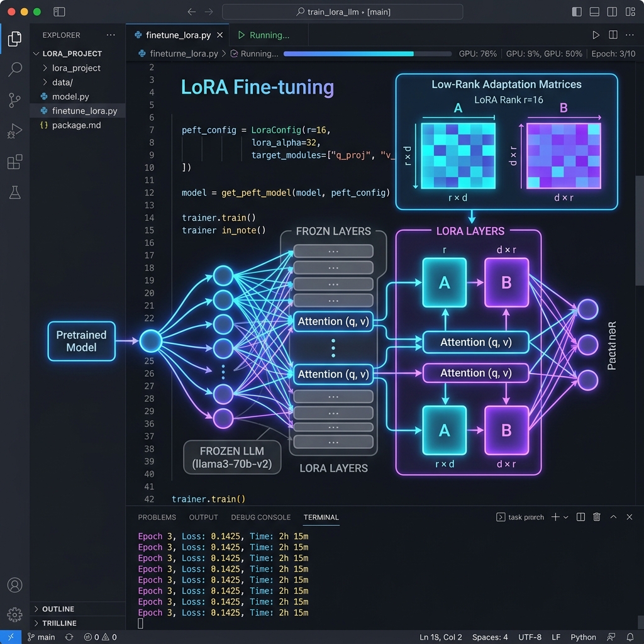Switch to the PROBLEMS panel tab

click(x=157, y=517)
